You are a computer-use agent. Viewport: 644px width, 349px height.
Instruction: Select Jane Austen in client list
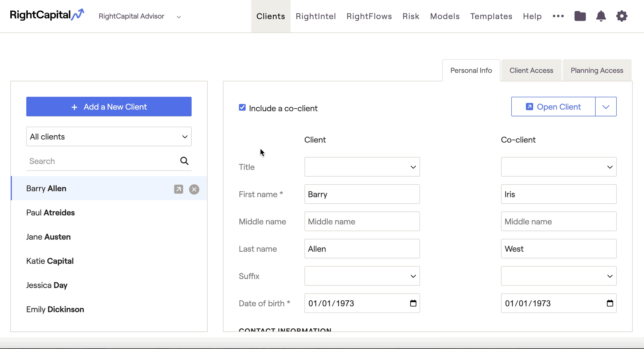(109, 237)
